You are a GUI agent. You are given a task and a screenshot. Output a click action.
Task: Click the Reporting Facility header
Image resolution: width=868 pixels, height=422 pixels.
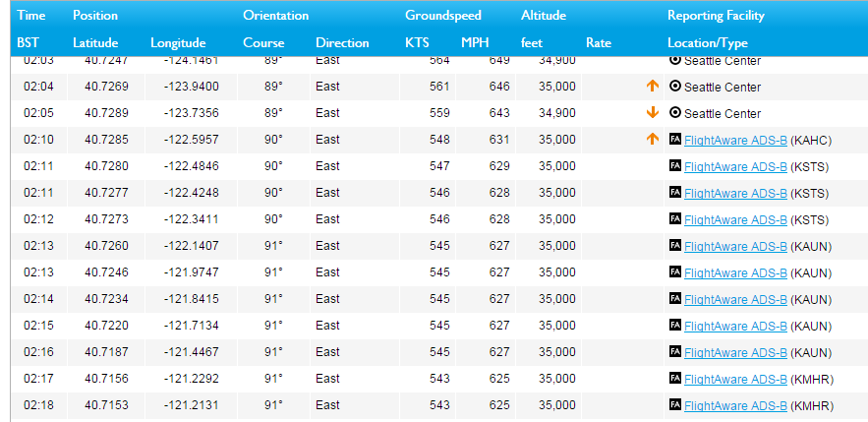pyautogui.click(x=716, y=16)
